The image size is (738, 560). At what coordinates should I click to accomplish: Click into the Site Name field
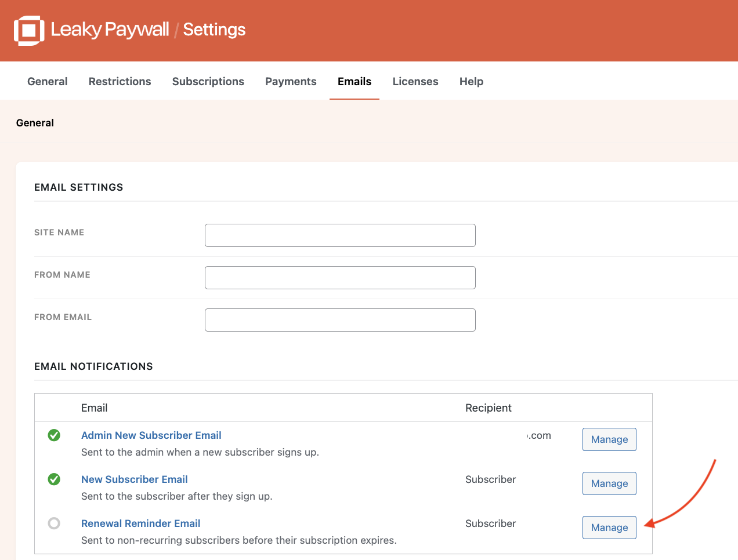click(399, 235)
